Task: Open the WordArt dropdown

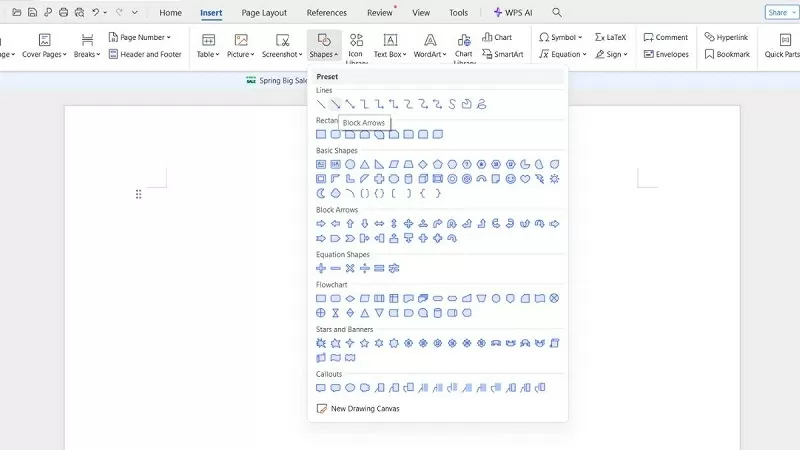Action: tap(429, 46)
